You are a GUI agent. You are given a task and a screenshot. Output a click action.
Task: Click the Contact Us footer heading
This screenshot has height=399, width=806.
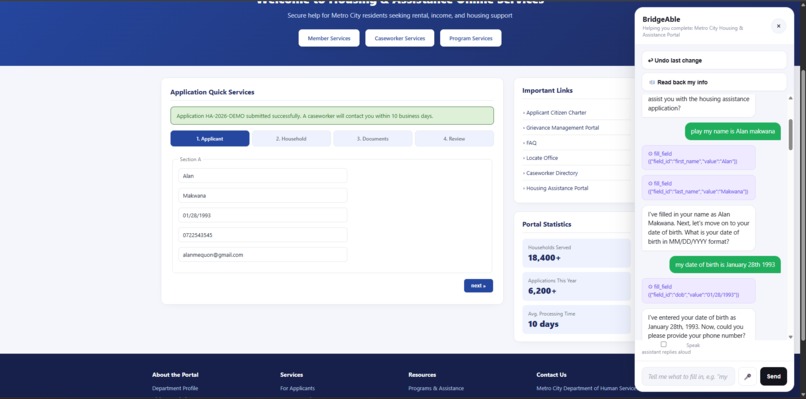click(552, 375)
